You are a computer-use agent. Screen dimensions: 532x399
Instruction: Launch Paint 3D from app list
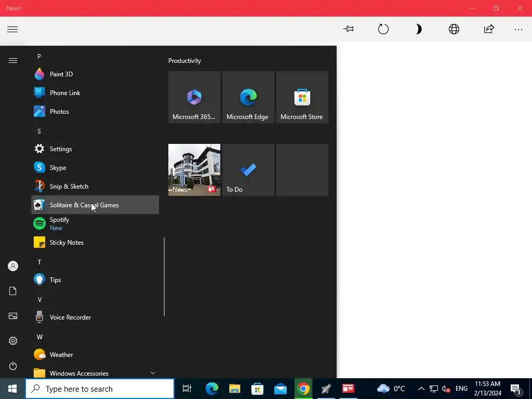95,74
